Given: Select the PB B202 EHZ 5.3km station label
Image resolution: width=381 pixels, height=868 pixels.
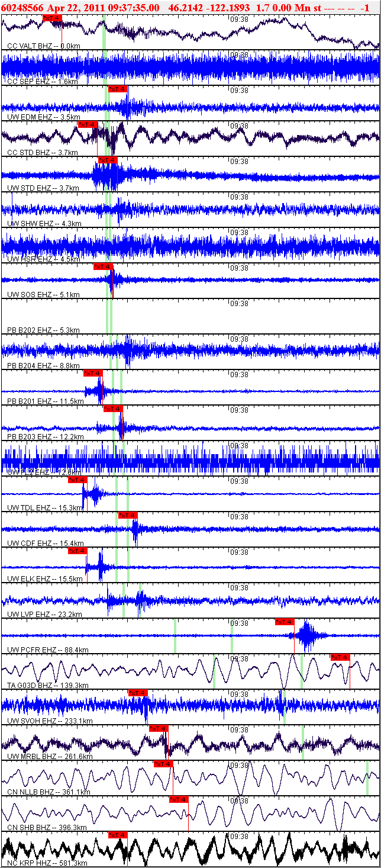Looking at the screenshot, I should click(43, 330).
